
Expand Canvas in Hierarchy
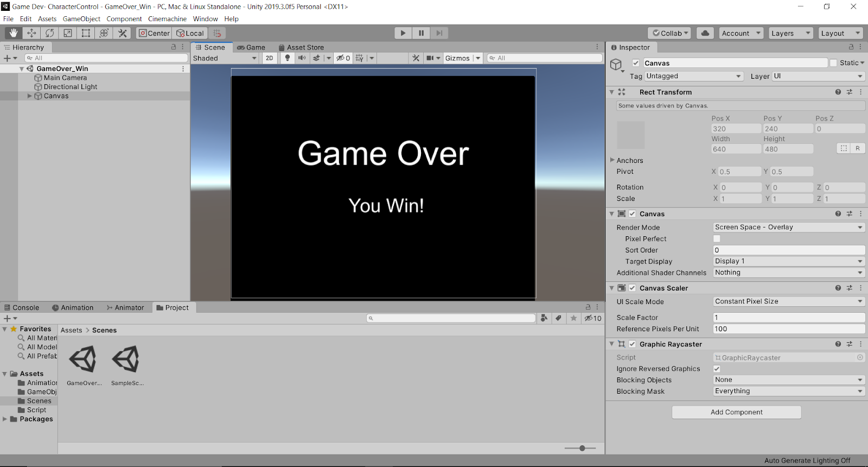click(x=30, y=96)
